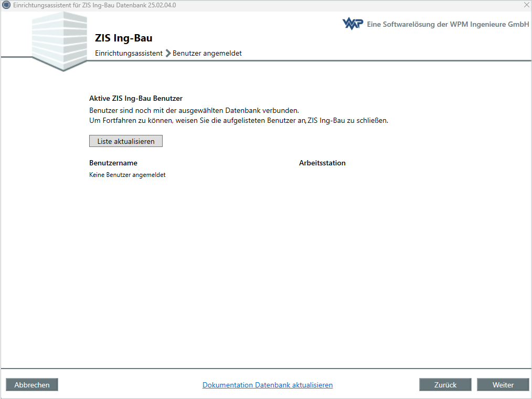
Task: Cancel setup with the Abbrechen button
Action: click(x=32, y=385)
